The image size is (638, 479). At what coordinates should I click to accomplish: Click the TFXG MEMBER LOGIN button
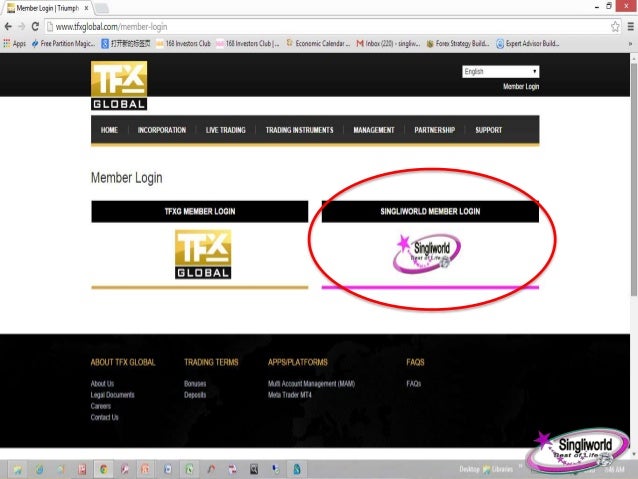(x=200, y=211)
